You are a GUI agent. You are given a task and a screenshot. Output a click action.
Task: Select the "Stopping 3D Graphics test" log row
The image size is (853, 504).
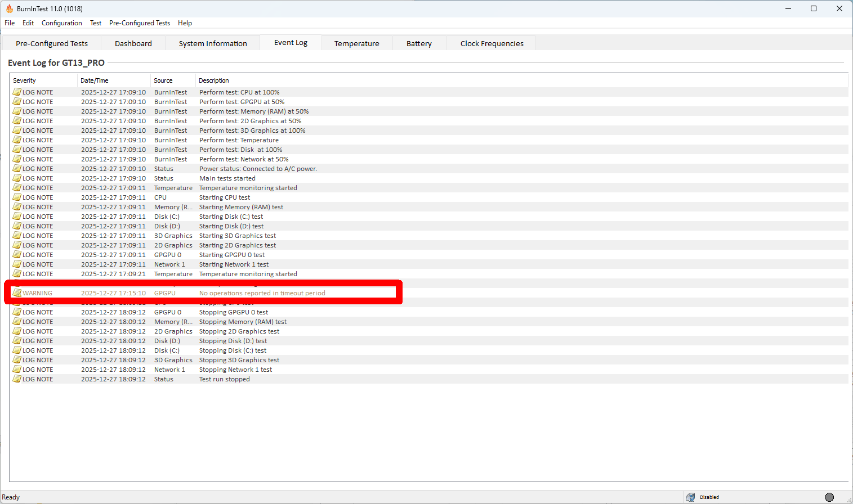tap(239, 360)
